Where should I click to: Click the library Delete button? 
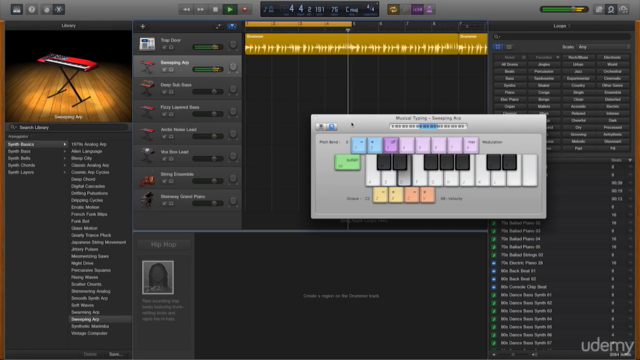pos(90,354)
